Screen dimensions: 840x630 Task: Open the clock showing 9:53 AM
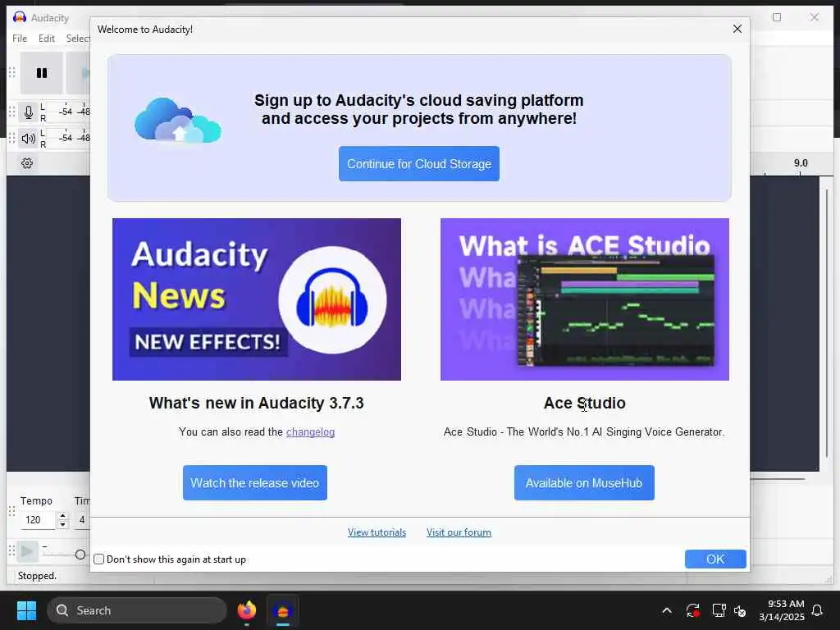click(782, 610)
